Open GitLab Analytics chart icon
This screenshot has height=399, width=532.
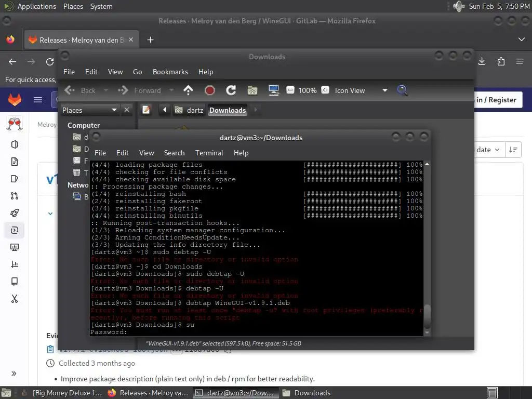click(14, 264)
